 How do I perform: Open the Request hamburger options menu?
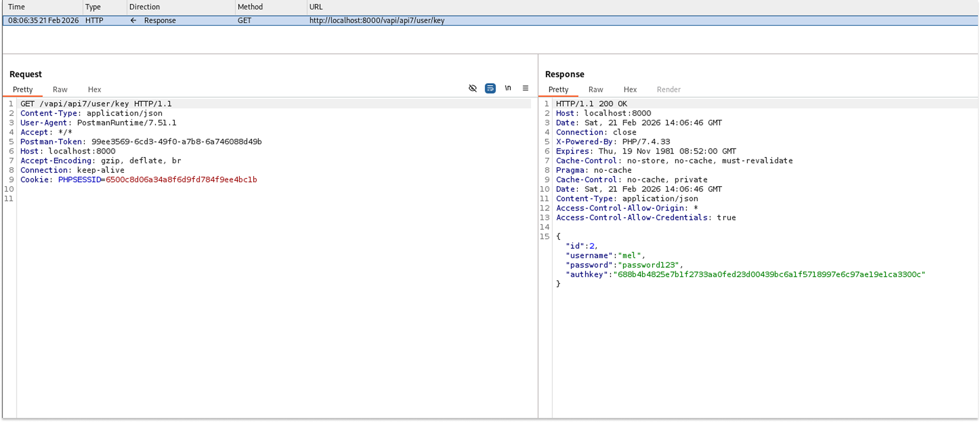pos(526,88)
